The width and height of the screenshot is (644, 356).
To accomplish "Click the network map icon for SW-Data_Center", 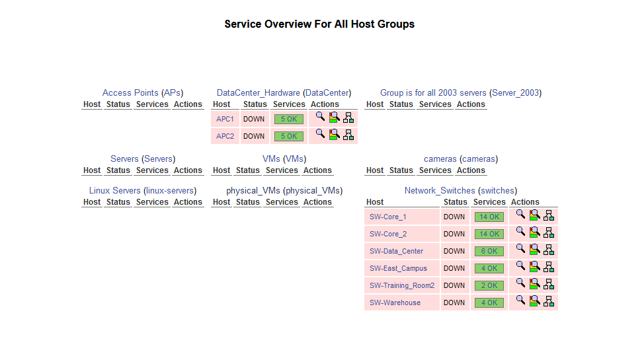I will (x=549, y=250).
